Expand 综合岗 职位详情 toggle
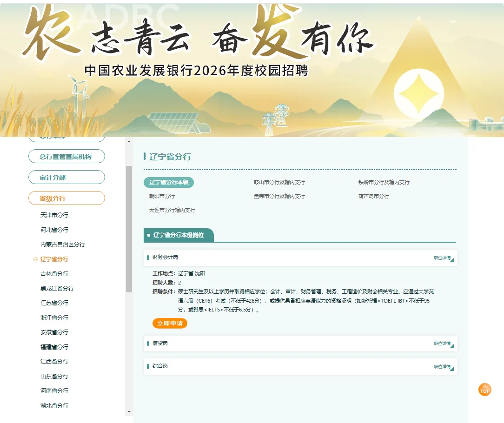504x423 pixels. point(444,367)
